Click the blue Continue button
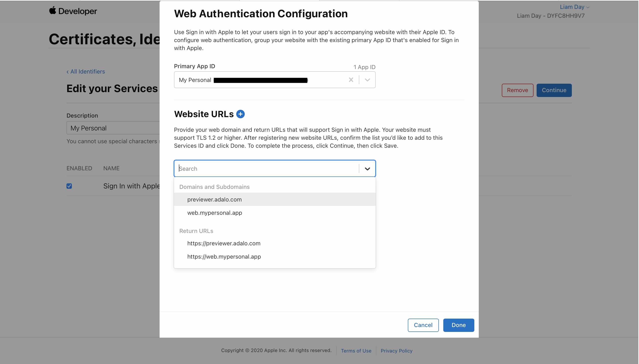Image resolution: width=639 pixels, height=364 pixels. (554, 90)
